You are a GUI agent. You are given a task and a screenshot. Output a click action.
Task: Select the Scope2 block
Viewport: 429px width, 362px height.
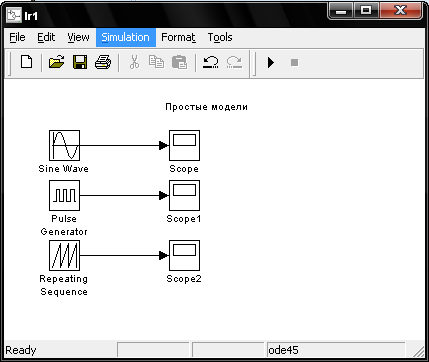[x=184, y=256]
